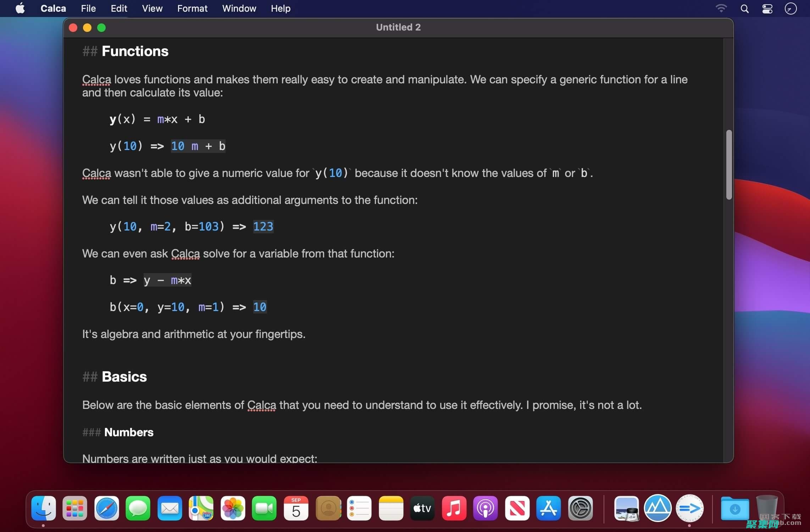The width and height of the screenshot is (810, 532).
Task: Open the Photos app from the dock
Action: pyautogui.click(x=233, y=508)
